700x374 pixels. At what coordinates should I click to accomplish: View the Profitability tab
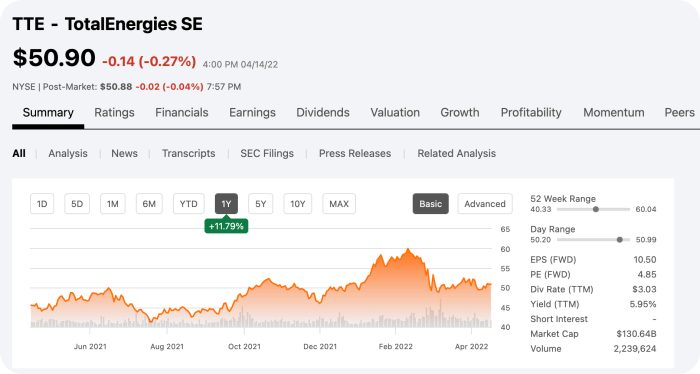tap(531, 112)
